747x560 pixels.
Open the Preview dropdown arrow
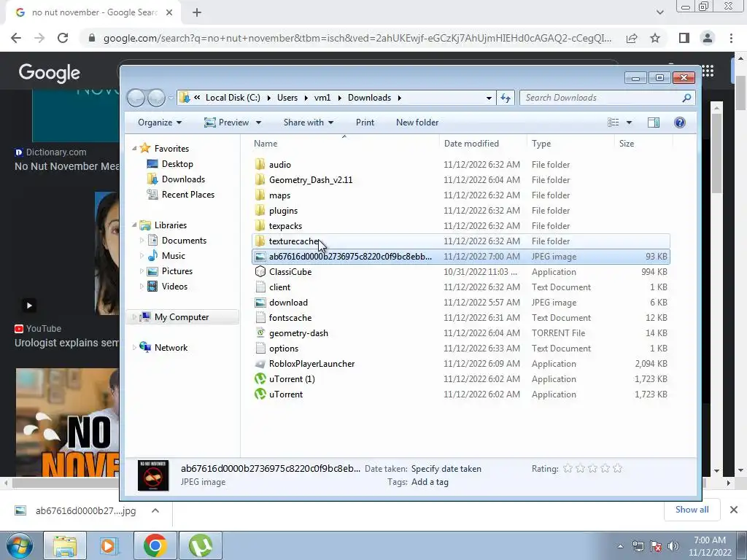click(x=258, y=122)
